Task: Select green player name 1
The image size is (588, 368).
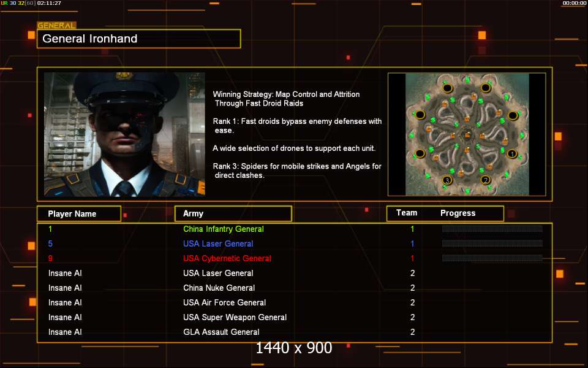Action: click(x=50, y=229)
